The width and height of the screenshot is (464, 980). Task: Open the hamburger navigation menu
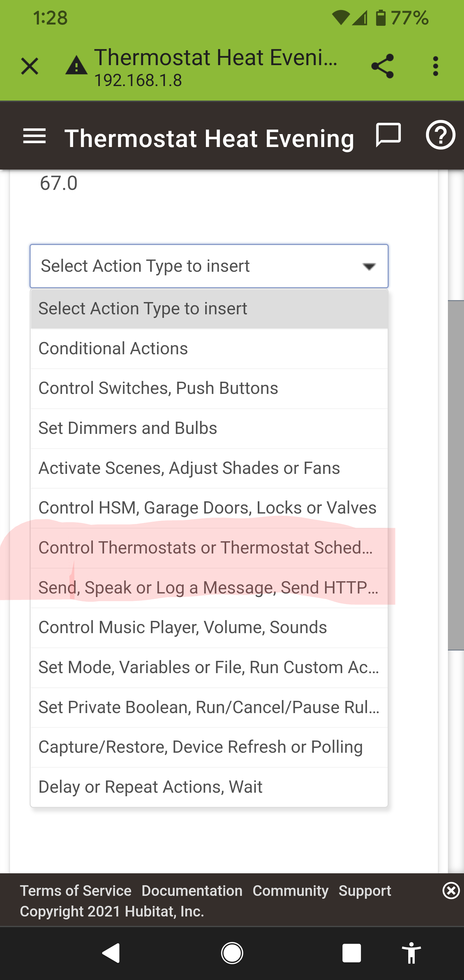(x=34, y=136)
